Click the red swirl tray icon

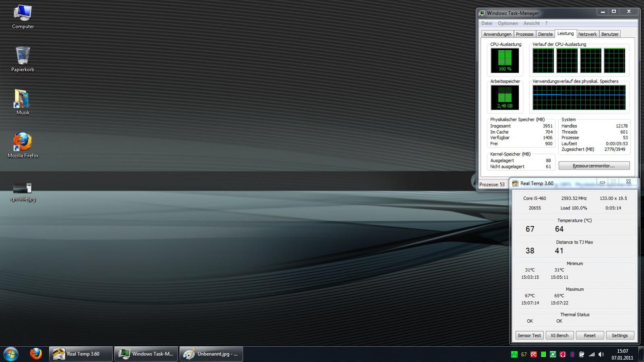[x=563, y=354]
